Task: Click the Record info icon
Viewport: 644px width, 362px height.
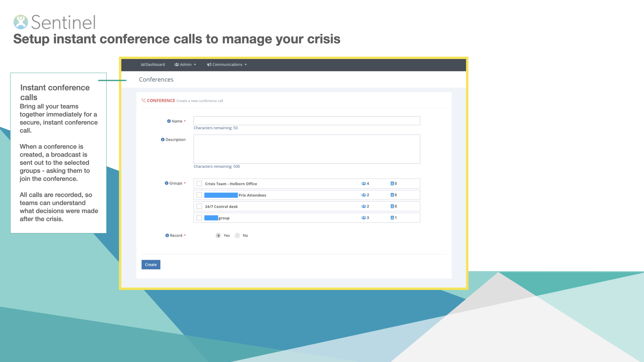Action: coord(167,236)
